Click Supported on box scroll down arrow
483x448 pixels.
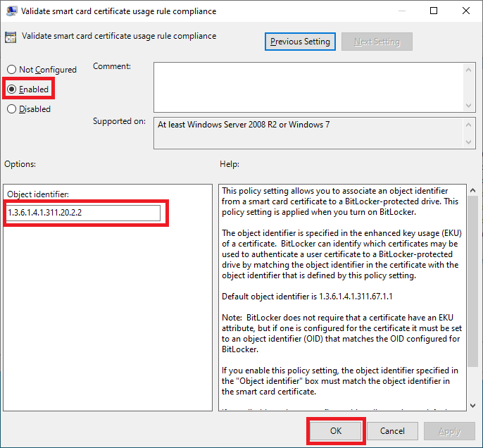[x=468, y=142]
